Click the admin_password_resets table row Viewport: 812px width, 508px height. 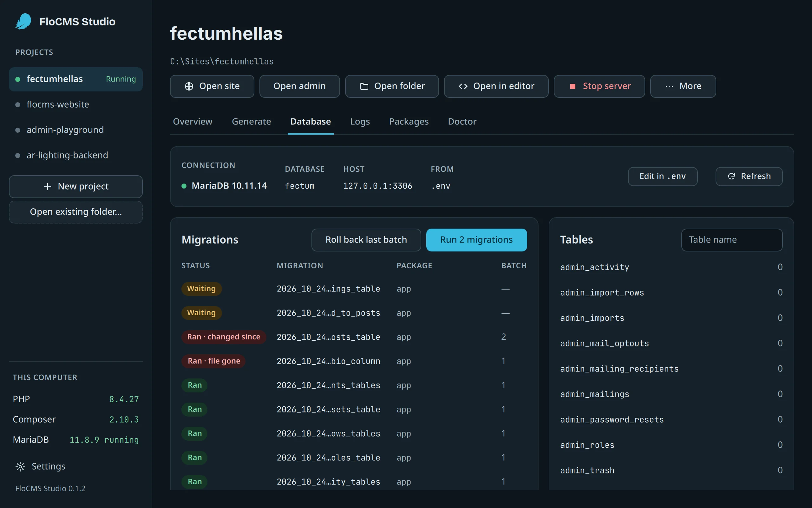(x=671, y=420)
